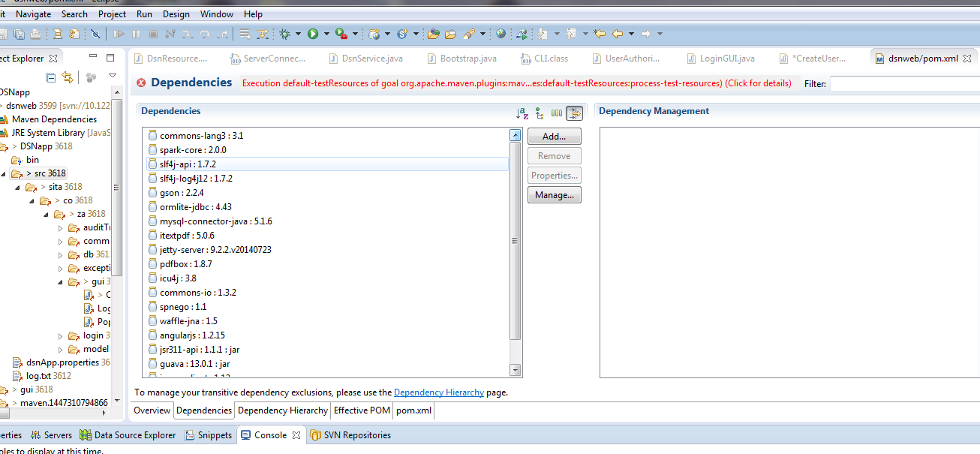Toggle the dependency filter button above the list
This screenshot has width=980, height=454.
(574, 113)
